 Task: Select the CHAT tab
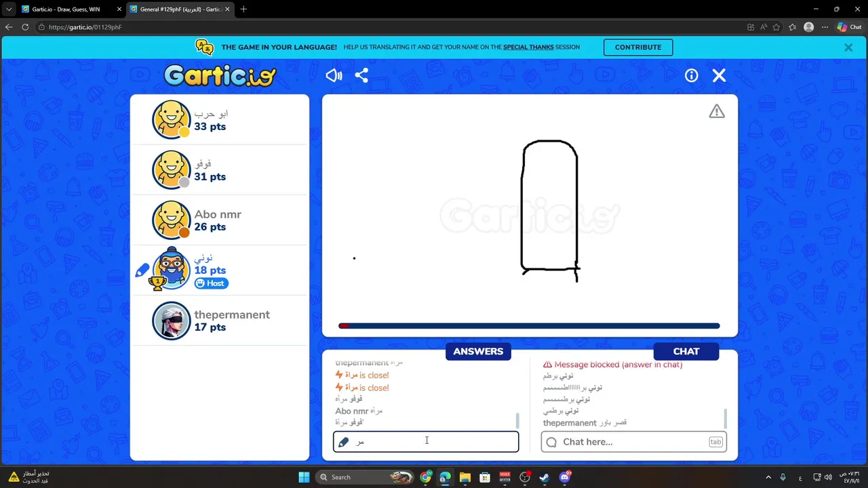(686, 351)
